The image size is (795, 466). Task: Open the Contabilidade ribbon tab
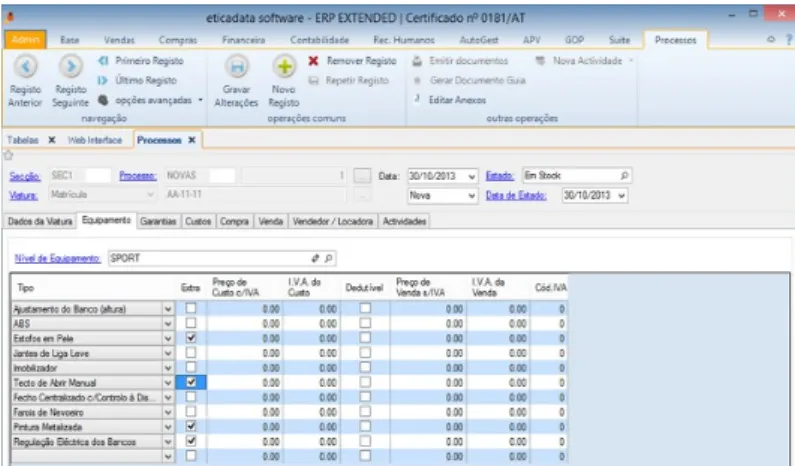(319, 40)
